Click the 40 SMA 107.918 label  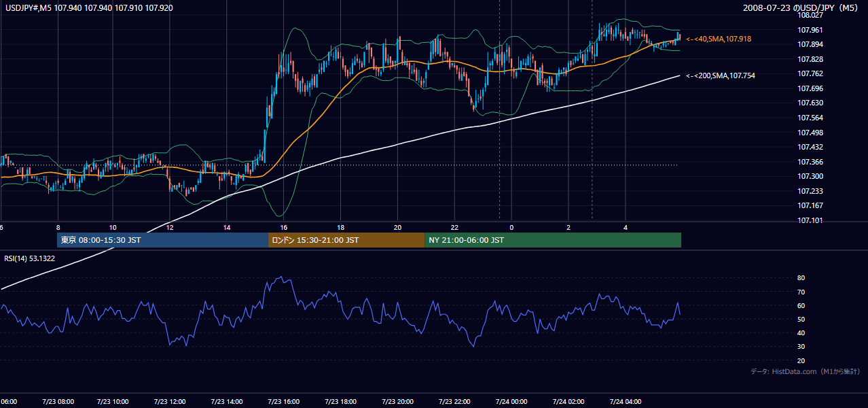[719, 39]
